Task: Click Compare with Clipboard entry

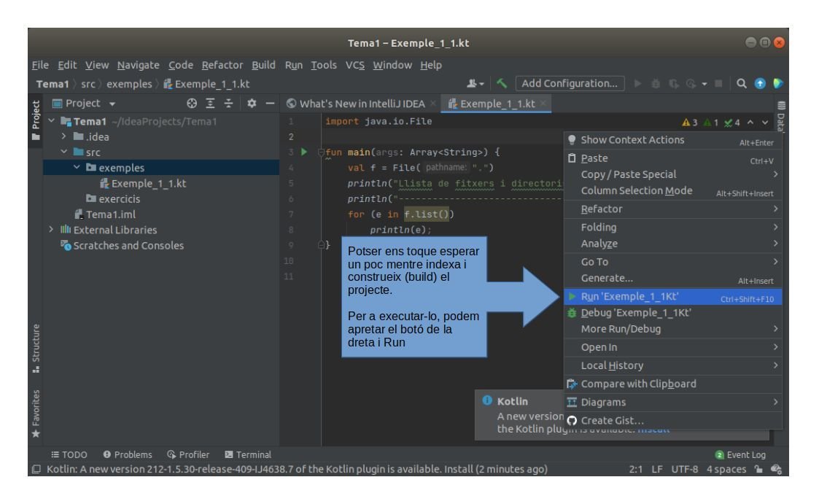Action: tap(672, 384)
